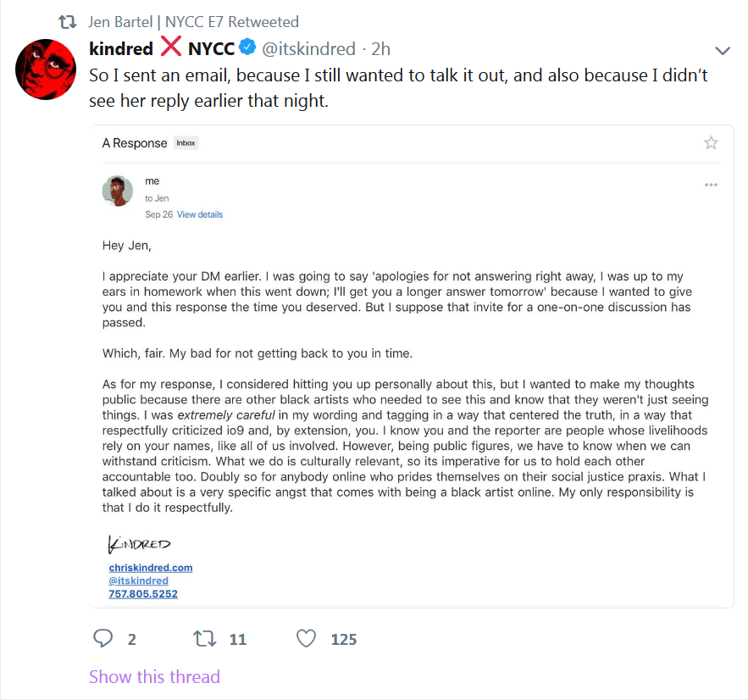Click the @itskindred link in the signature
This screenshot has height=700, width=748.
[x=138, y=581]
